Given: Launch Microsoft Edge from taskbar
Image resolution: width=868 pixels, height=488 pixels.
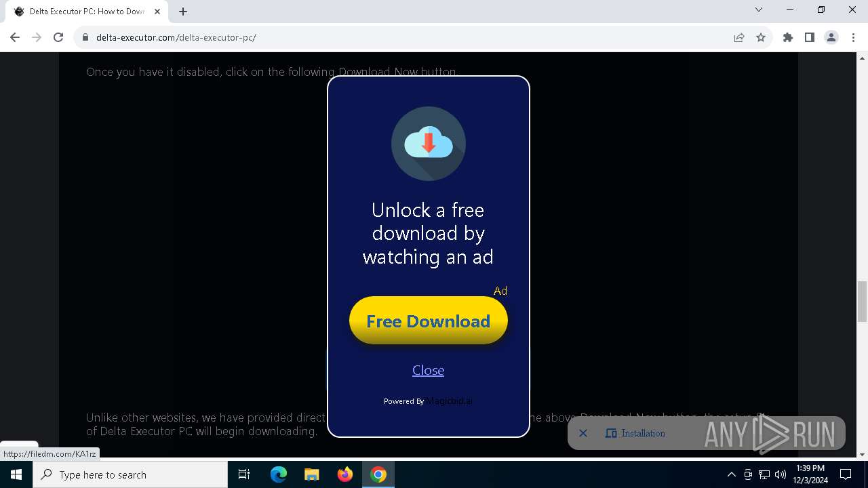Looking at the screenshot, I should pos(279,474).
